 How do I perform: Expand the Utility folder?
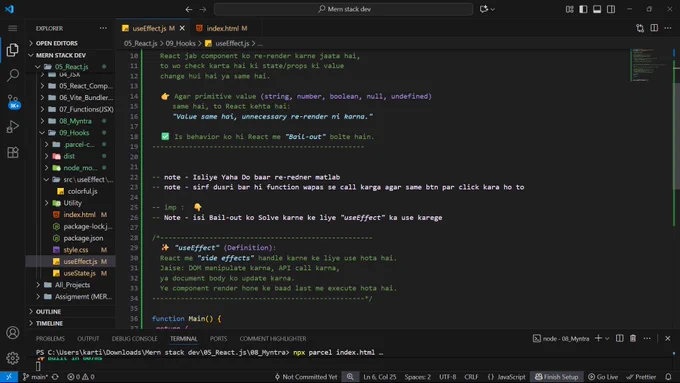click(72, 203)
